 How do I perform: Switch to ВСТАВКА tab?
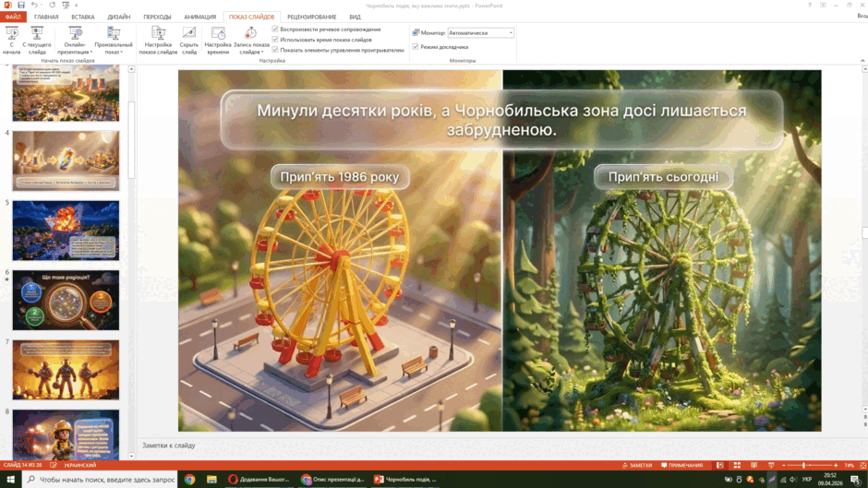[82, 17]
